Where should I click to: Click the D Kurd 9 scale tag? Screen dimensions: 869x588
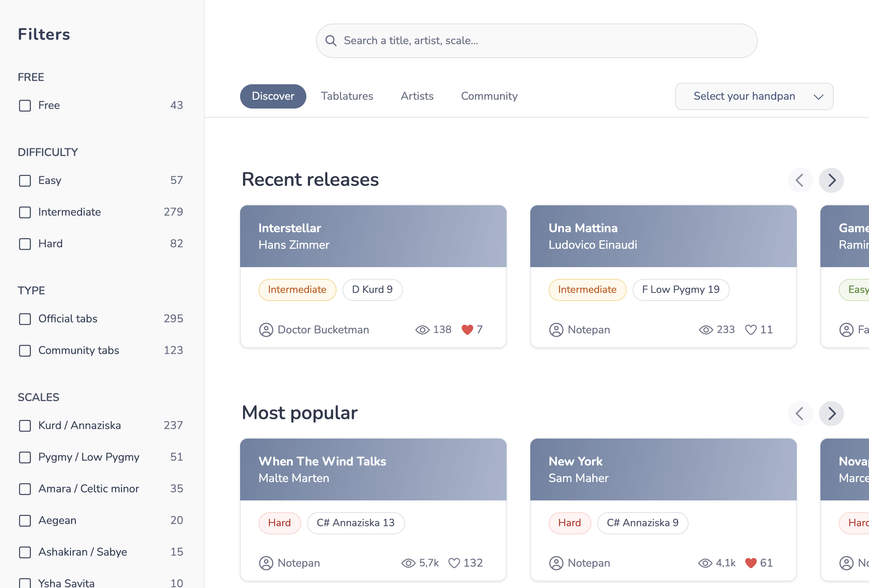372,290
